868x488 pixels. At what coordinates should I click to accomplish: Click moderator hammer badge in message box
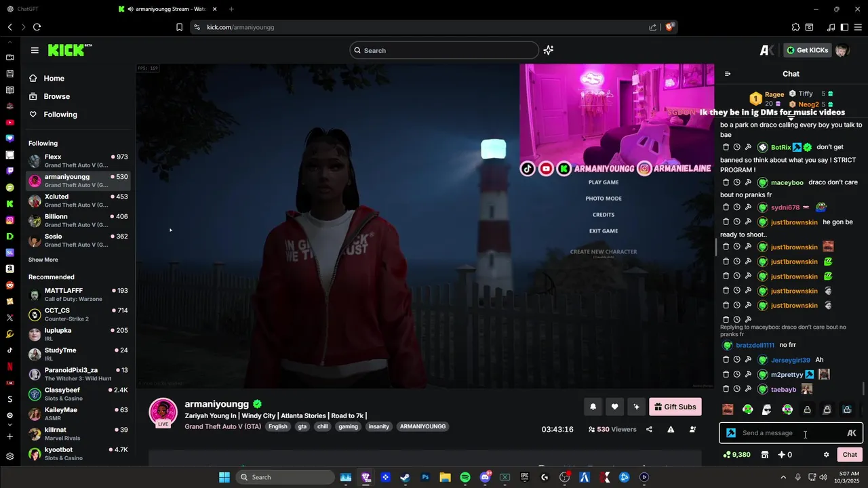[x=731, y=433]
